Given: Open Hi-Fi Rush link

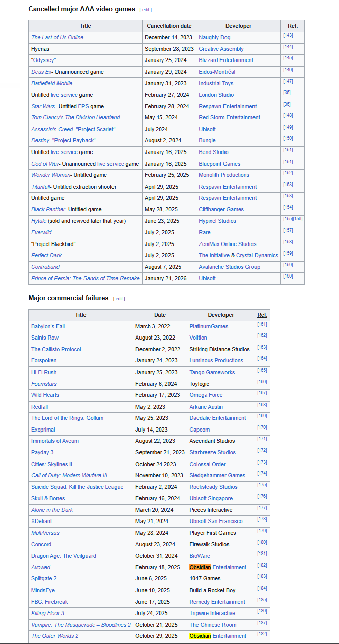Looking at the screenshot, I should point(44,372).
